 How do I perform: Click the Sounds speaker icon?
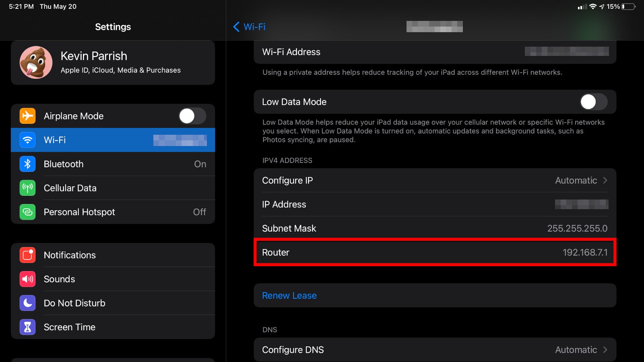coord(27,279)
